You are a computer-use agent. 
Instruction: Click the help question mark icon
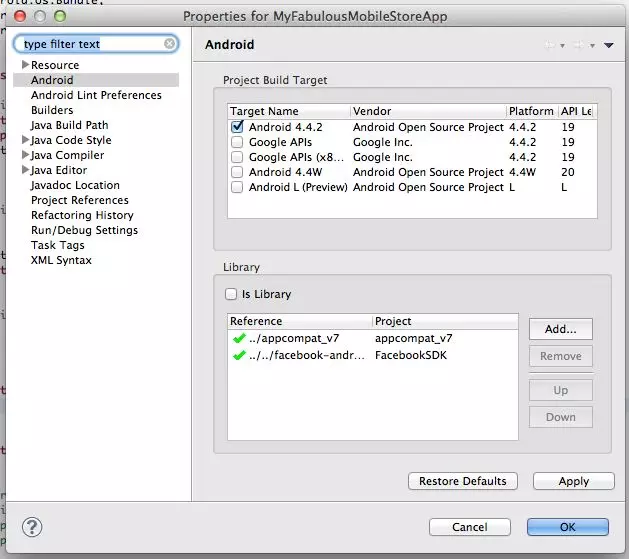[32, 526]
